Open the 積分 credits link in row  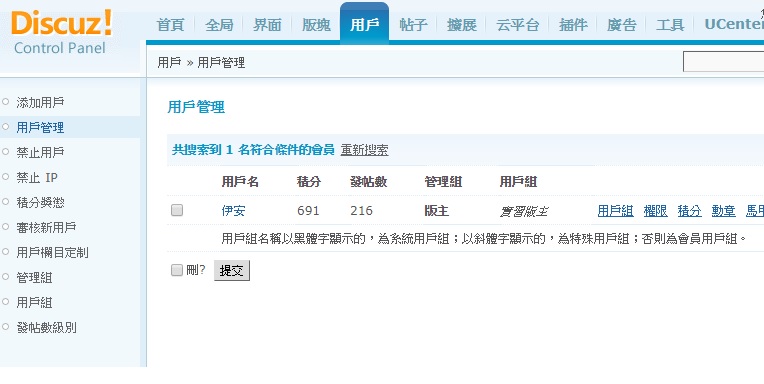pos(689,211)
